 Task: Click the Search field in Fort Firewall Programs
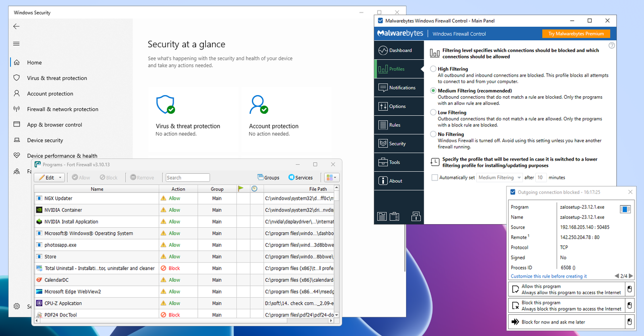[x=188, y=177]
